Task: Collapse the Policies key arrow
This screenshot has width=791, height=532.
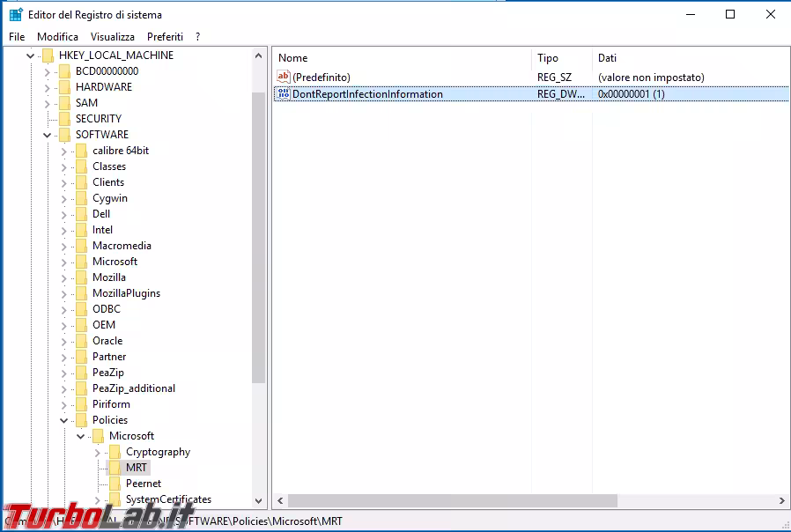Action: [x=63, y=420]
